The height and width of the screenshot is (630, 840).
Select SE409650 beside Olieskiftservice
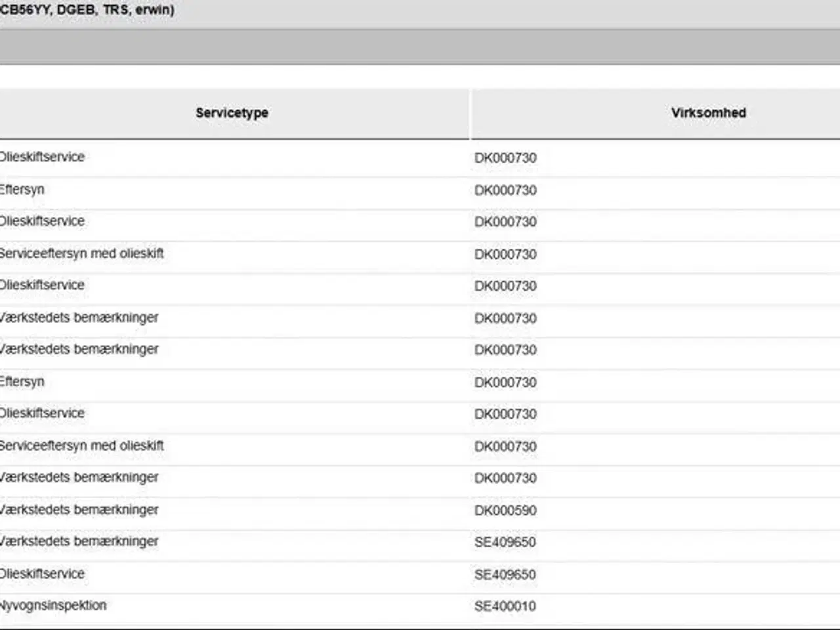pyautogui.click(x=505, y=574)
